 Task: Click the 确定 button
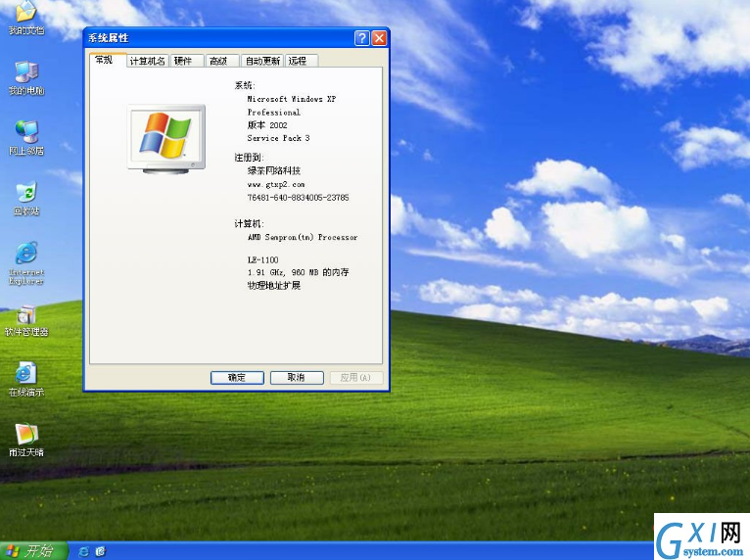tap(237, 377)
